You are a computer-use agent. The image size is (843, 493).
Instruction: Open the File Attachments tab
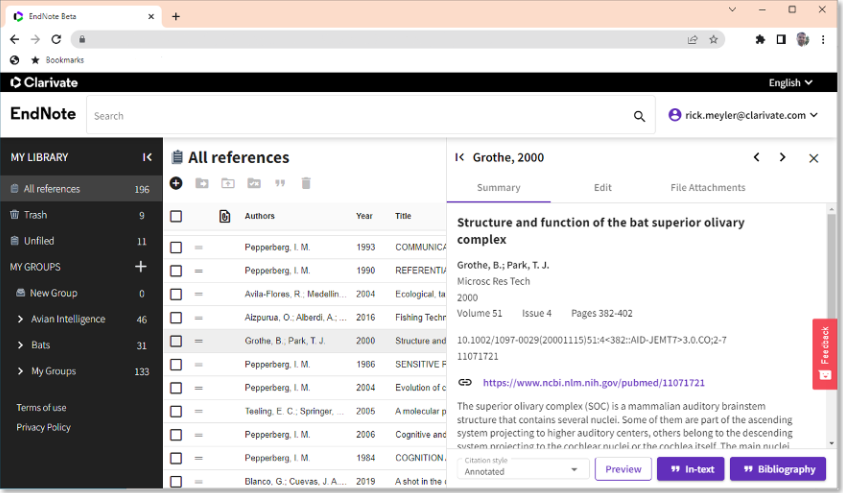tap(708, 187)
